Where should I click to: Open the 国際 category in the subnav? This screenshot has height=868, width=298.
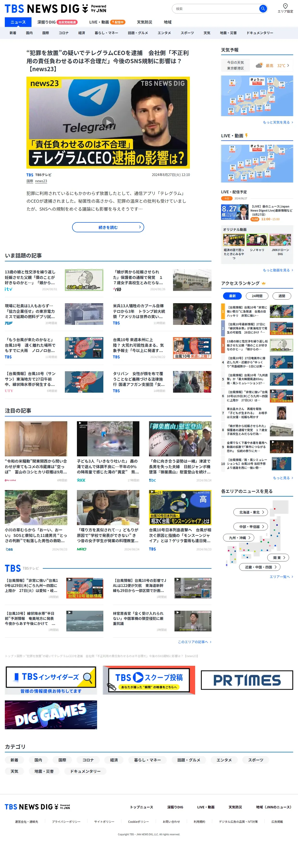click(x=45, y=33)
